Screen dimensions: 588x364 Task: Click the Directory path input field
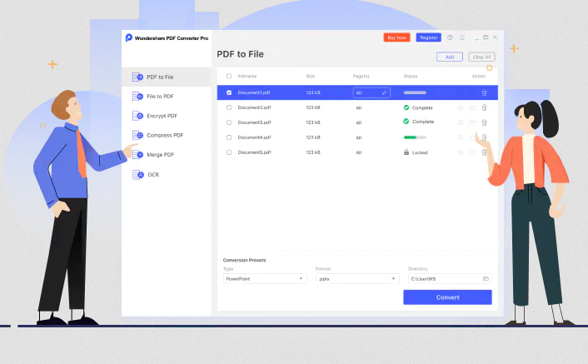pos(441,279)
